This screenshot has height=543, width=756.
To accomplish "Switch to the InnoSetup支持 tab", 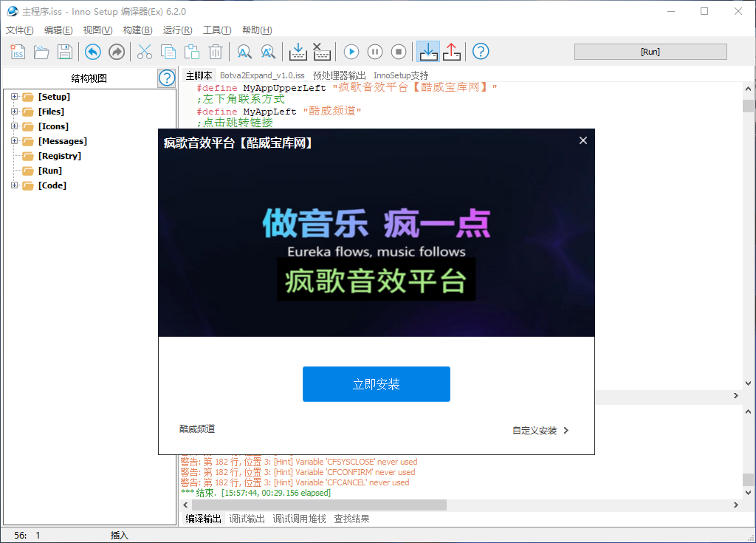I will pyautogui.click(x=401, y=75).
